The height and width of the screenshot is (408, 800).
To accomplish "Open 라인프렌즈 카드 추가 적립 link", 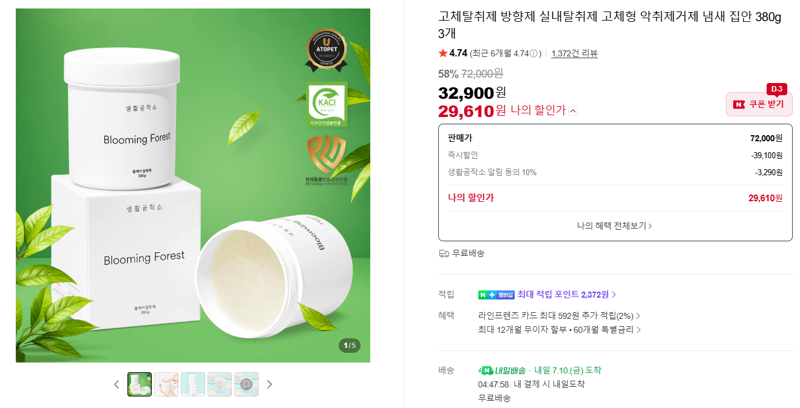I will point(559,316).
